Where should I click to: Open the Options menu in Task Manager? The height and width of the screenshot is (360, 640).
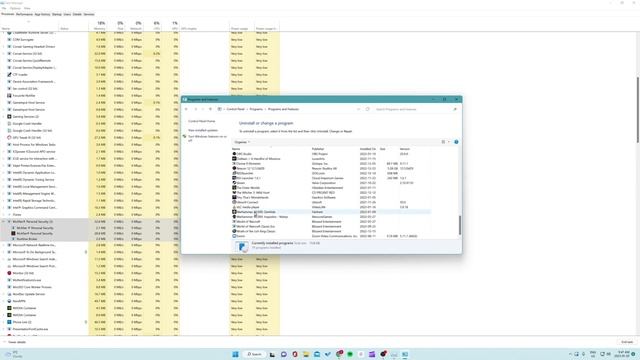[x=15, y=8]
